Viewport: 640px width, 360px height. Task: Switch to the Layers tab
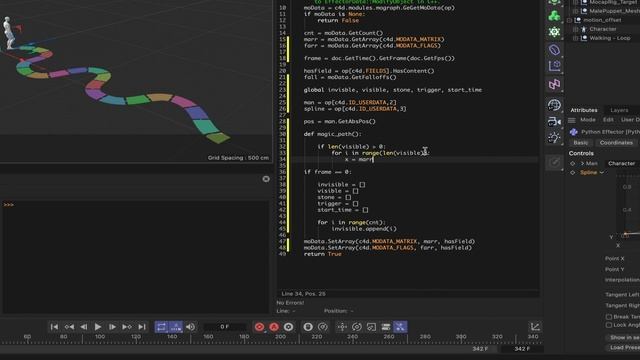click(619, 110)
